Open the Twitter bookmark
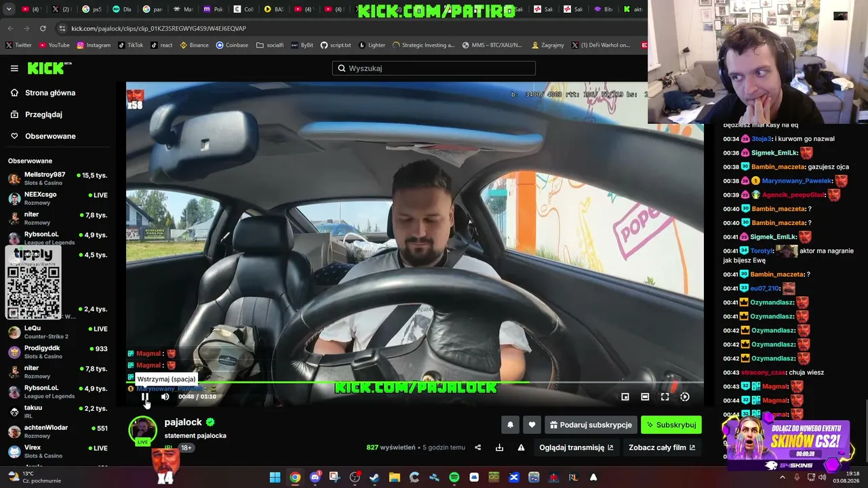Viewport: 868px width, 488px height. coord(19,45)
